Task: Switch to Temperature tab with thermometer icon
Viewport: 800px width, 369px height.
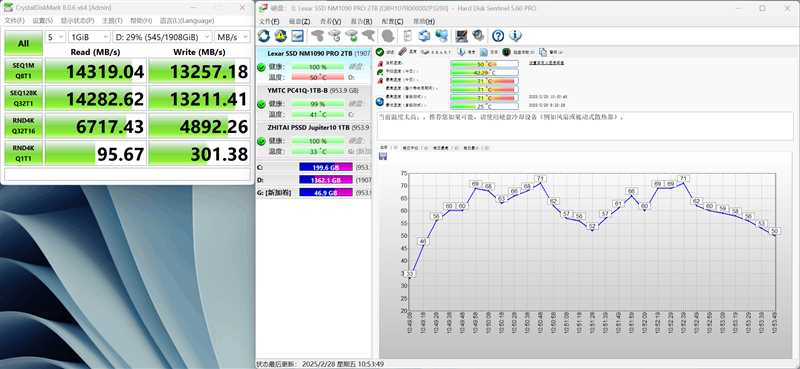Action: click(x=408, y=52)
